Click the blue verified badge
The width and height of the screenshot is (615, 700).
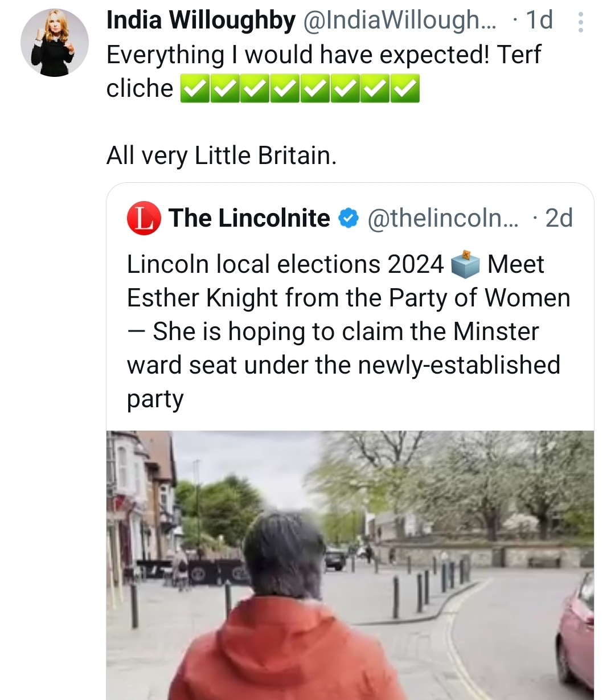pyautogui.click(x=348, y=218)
